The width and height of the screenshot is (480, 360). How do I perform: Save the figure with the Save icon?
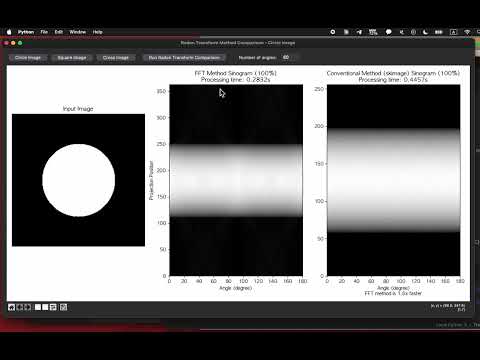click(63, 307)
